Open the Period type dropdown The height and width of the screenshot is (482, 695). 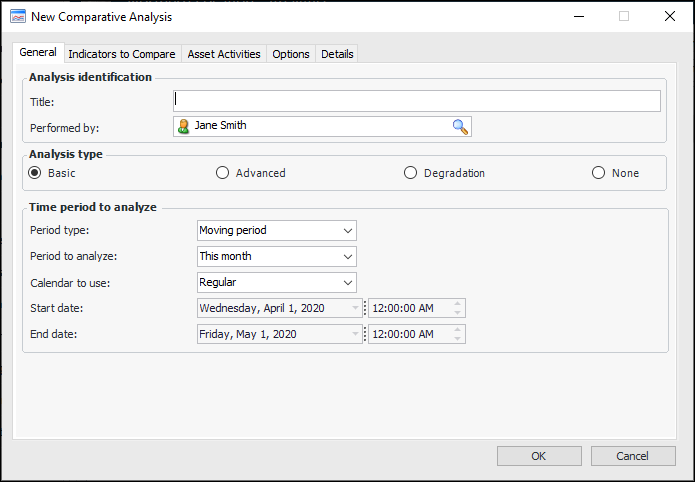347,230
